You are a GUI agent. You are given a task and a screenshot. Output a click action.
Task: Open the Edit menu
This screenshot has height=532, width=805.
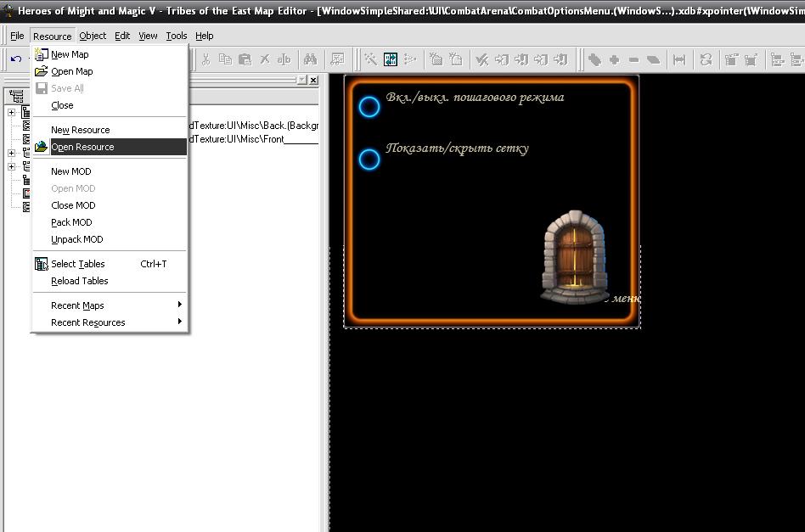pyautogui.click(x=122, y=36)
